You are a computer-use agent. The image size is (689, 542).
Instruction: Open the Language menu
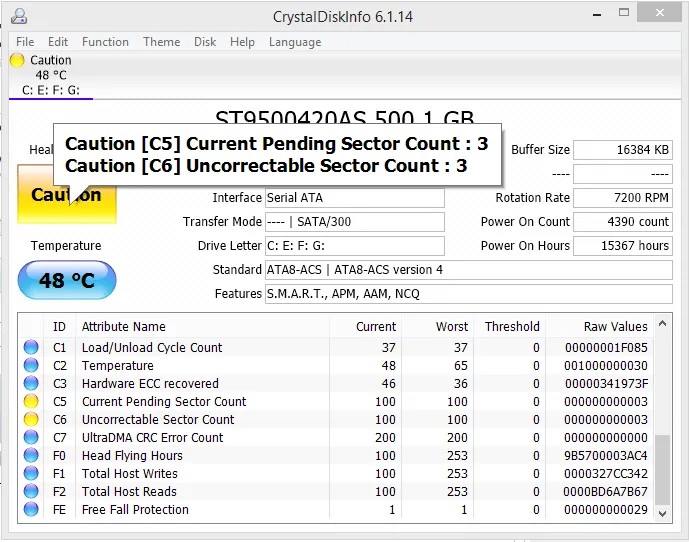(x=295, y=42)
